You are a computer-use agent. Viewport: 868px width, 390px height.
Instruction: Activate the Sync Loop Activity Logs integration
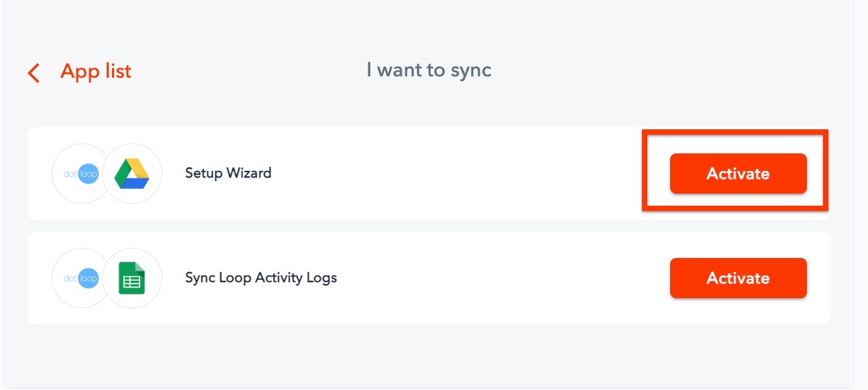click(x=737, y=277)
